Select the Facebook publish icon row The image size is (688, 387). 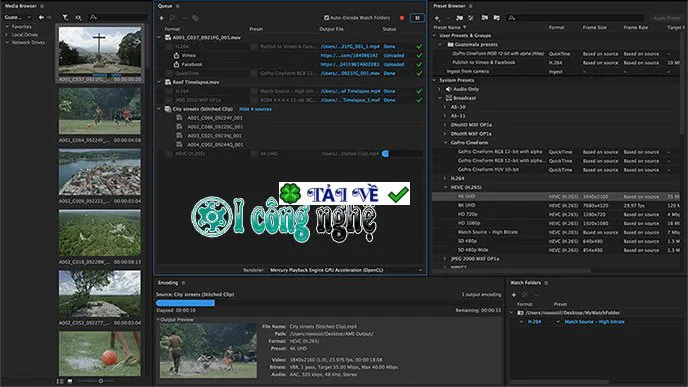[176, 64]
